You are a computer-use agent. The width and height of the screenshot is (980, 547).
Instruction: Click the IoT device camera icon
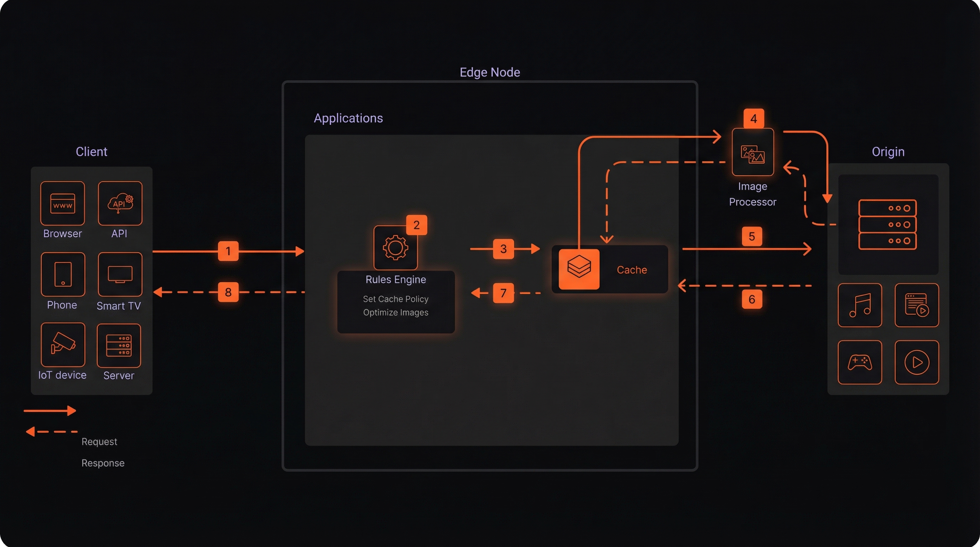click(x=63, y=345)
